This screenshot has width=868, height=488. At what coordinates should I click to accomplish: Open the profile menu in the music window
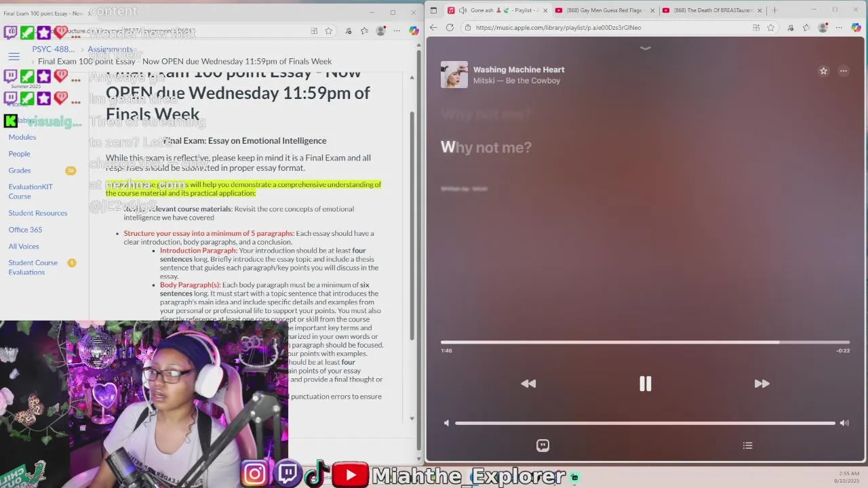[x=823, y=28]
